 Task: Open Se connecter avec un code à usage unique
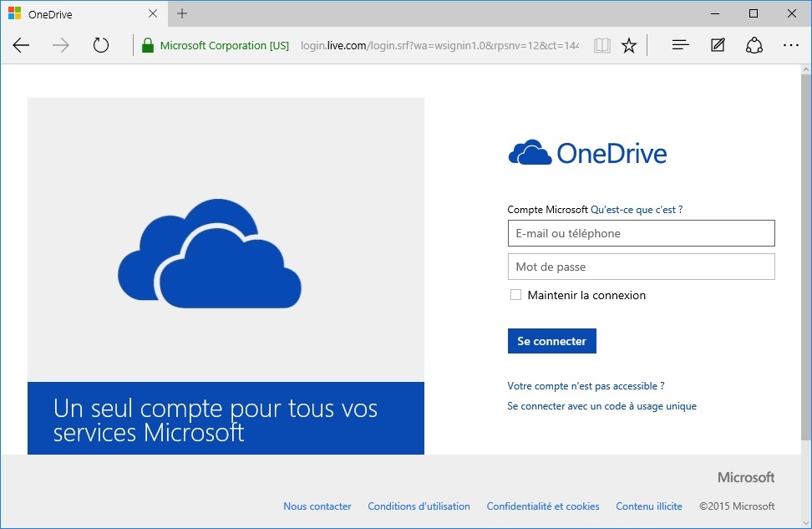(601, 406)
